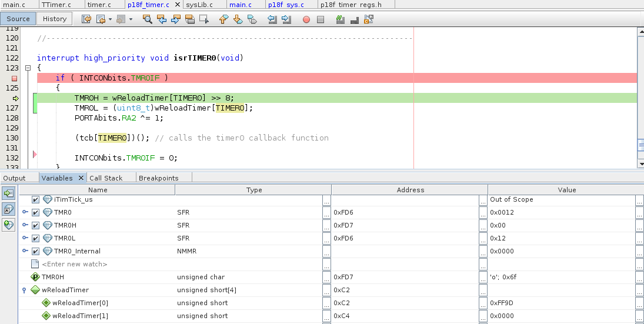Go to header/source file icon
This screenshot has width=644, height=324.
pos(368,19)
